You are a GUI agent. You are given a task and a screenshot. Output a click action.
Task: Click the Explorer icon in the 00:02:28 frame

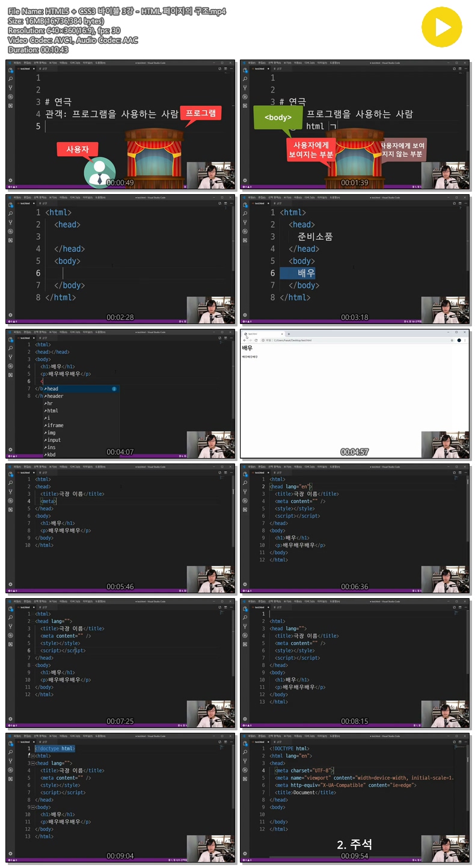10,205
